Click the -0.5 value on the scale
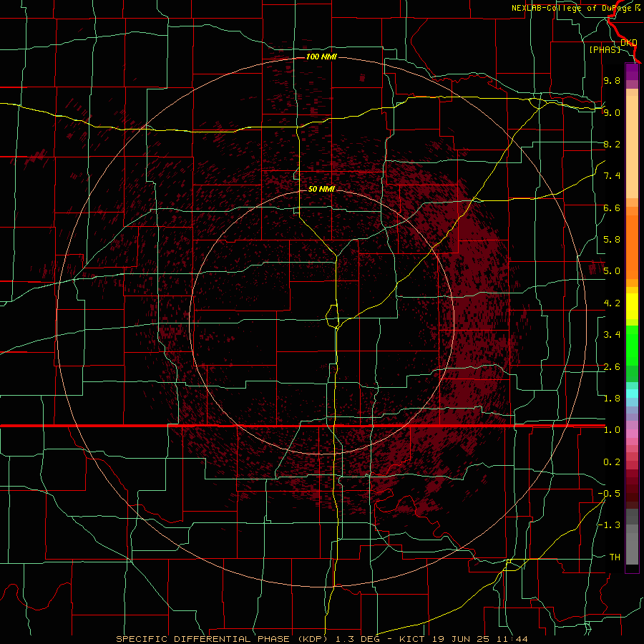This screenshot has height=644, width=644. click(609, 494)
